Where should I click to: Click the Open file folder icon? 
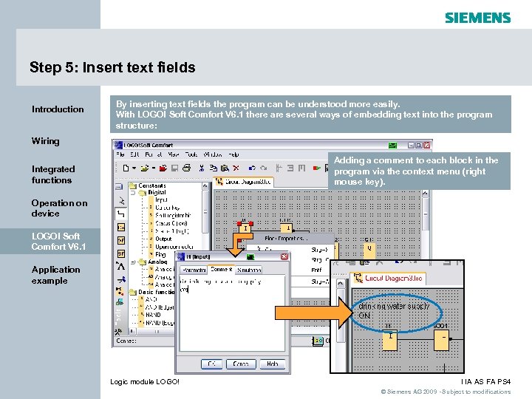click(145, 168)
